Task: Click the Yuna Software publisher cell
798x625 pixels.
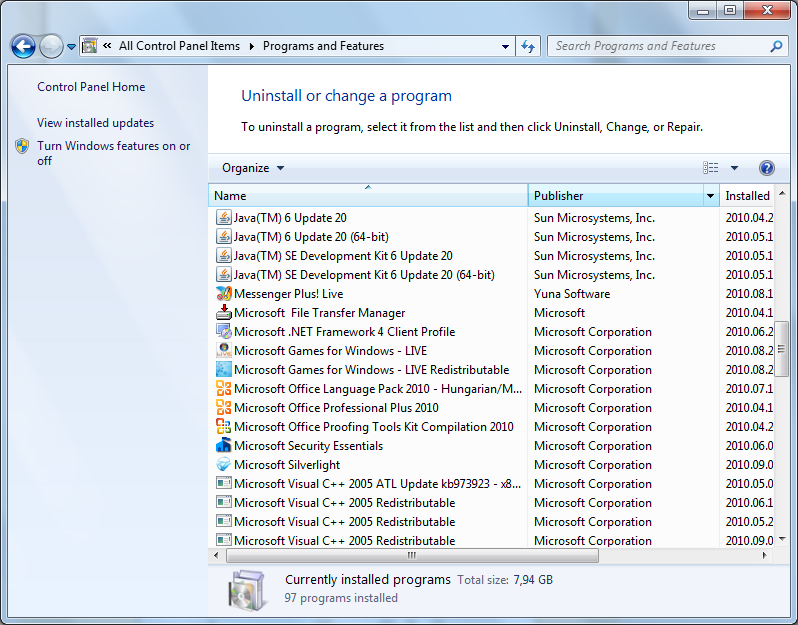Action: tap(572, 294)
